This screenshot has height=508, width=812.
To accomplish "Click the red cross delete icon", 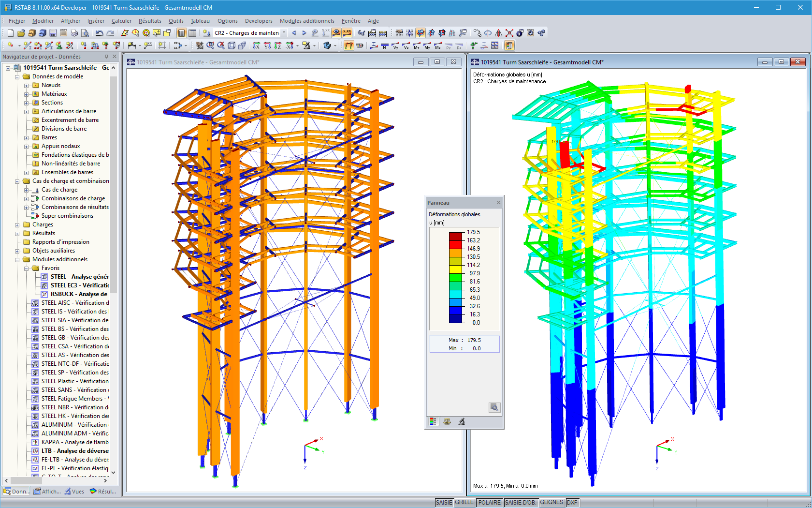I will click(x=509, y=33).
